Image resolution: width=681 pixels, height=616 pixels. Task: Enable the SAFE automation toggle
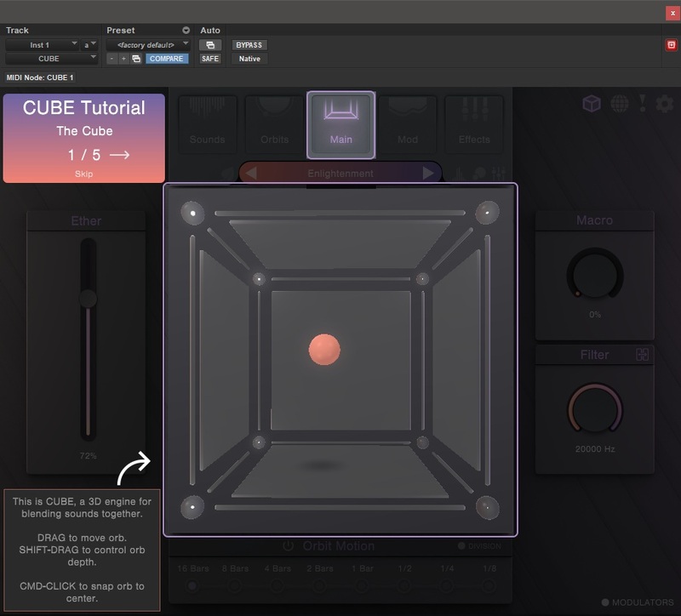[x=209, y=59]
